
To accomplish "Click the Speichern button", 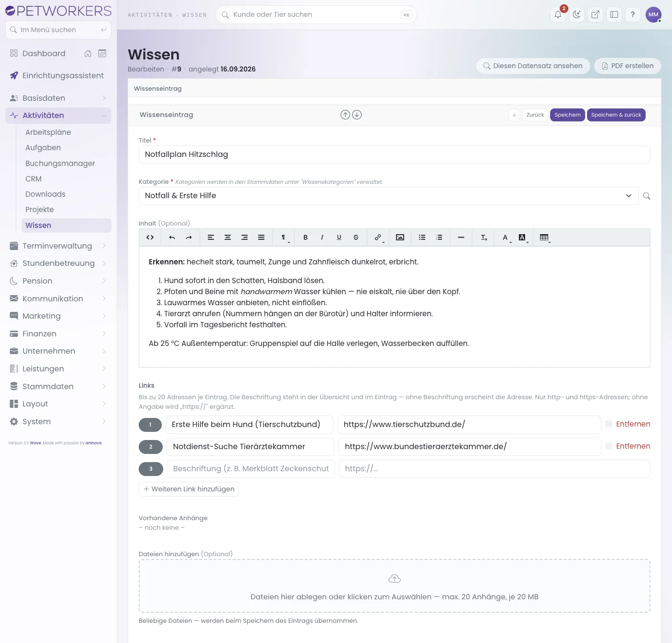I will point(567,115).
